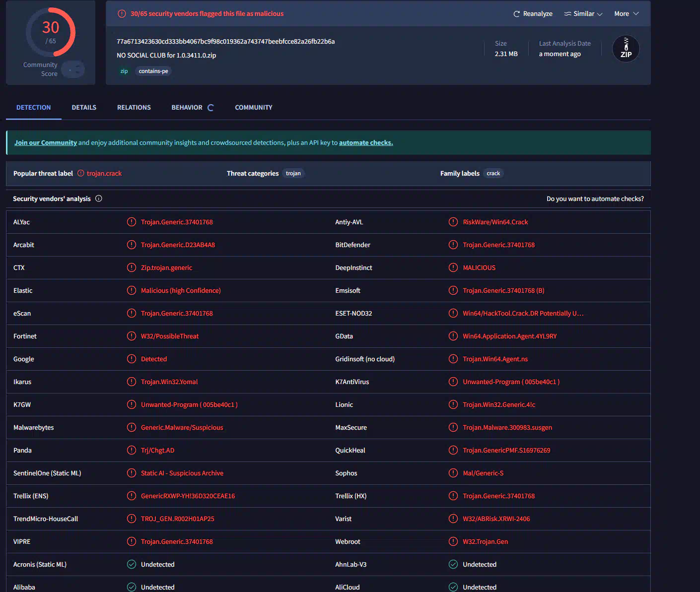Click the CTX result Zip.trojan.generic
The image size is (700, 592).
point(166,268)
